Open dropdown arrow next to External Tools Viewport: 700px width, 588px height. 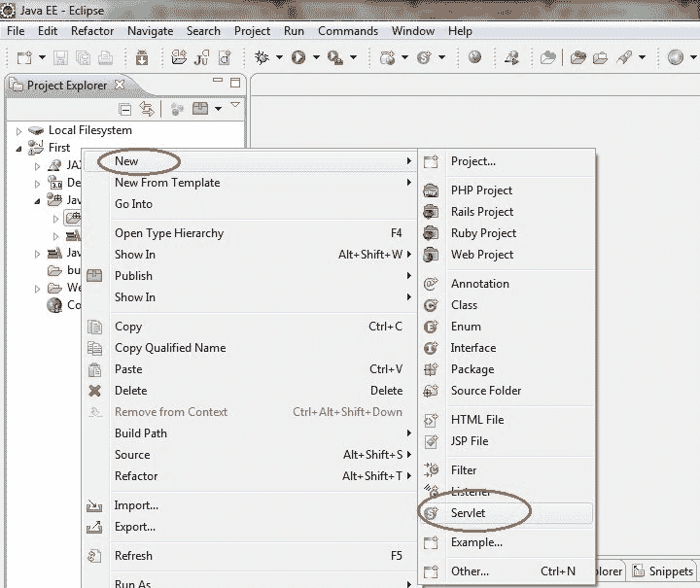click(x=353, y=57)
